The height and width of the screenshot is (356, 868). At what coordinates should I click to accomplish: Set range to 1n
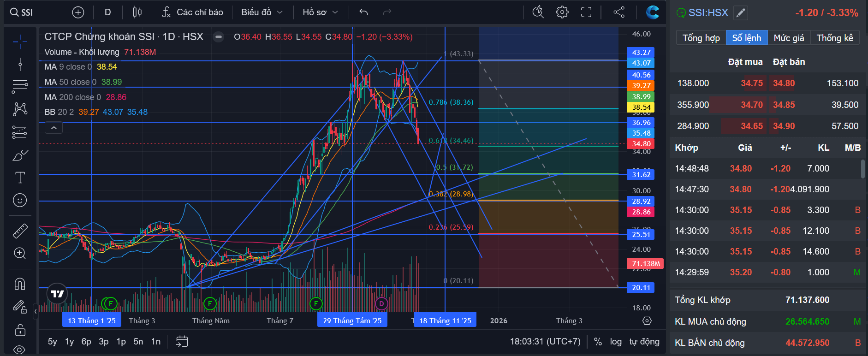coord(156,342)
